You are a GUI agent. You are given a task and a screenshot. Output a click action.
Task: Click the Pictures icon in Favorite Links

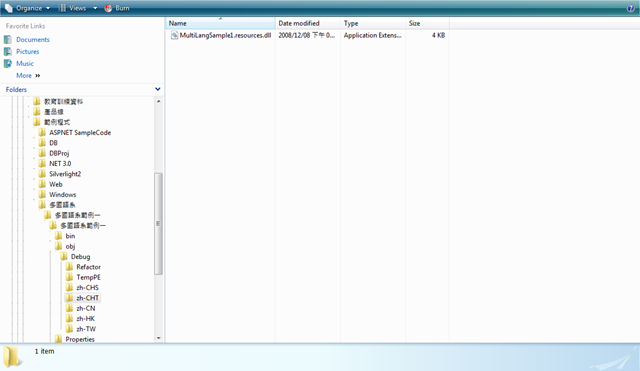pos(8,51)
